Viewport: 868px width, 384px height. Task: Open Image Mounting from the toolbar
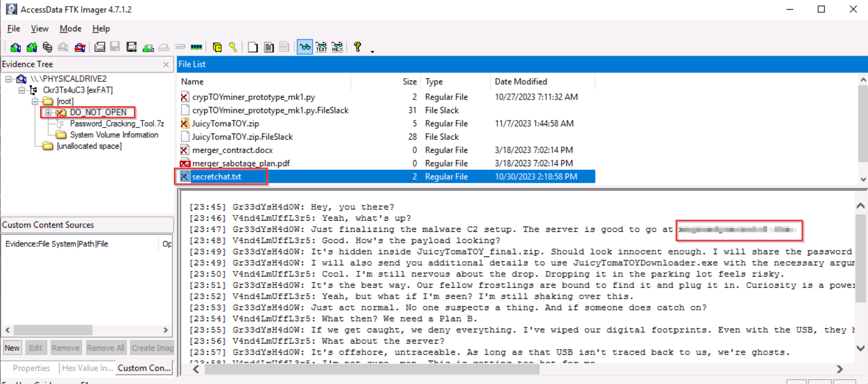[47, 47]
